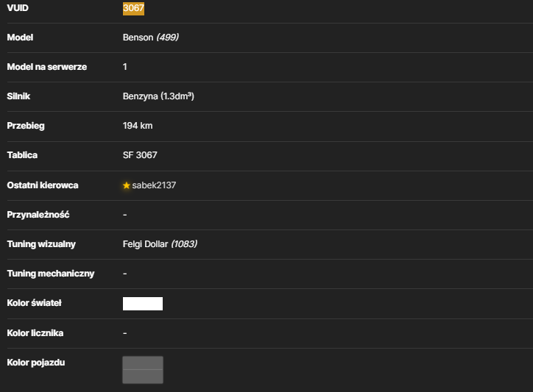Image resolution: width=533 pixels, height=392 pixels.
Task: Click the Przynależność dash value
Action: [x=124, y=215]
